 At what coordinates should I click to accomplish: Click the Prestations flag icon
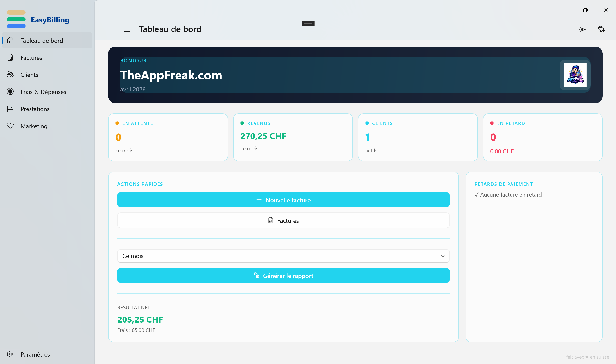pos(10,109)
